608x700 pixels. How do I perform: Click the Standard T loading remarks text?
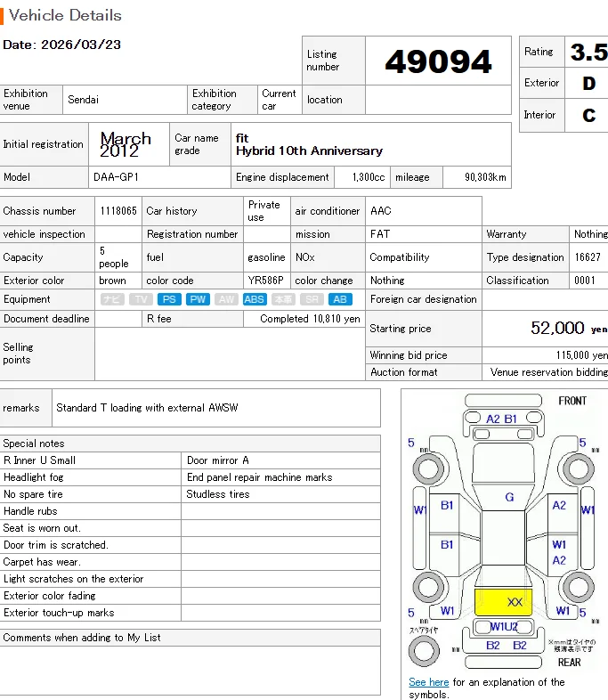point(147,408)
